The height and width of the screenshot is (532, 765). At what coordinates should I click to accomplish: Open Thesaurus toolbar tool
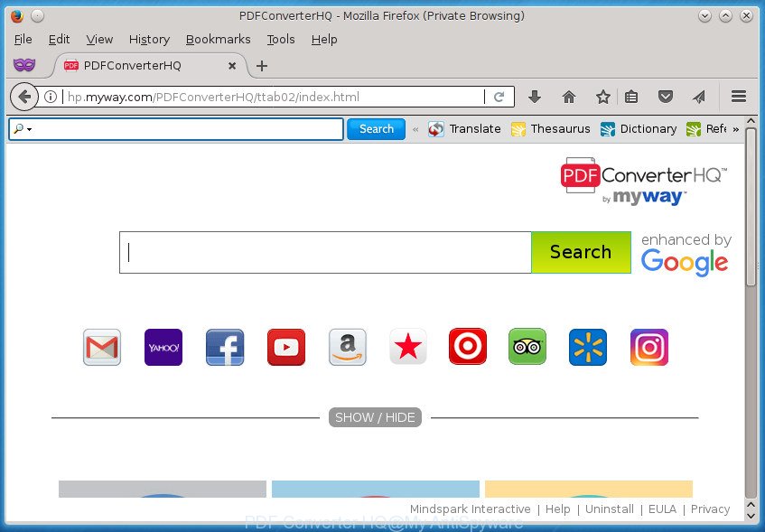pos(550,129)
